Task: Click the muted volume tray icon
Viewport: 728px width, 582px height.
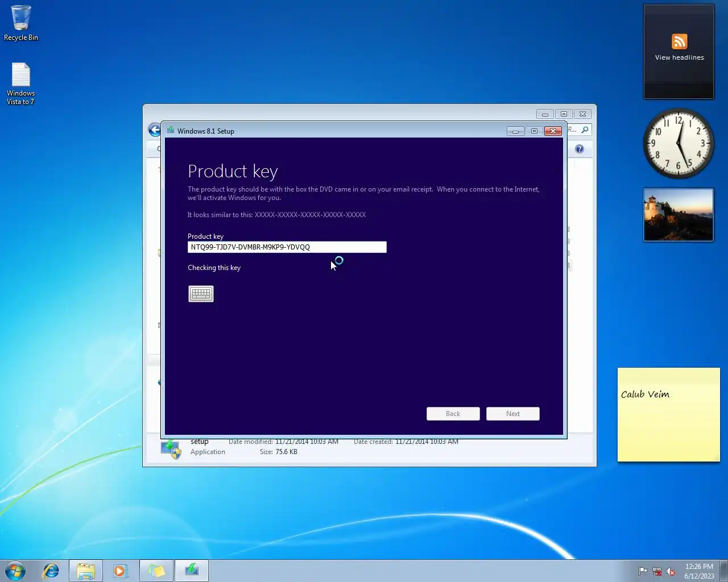Action: [671, 571]
